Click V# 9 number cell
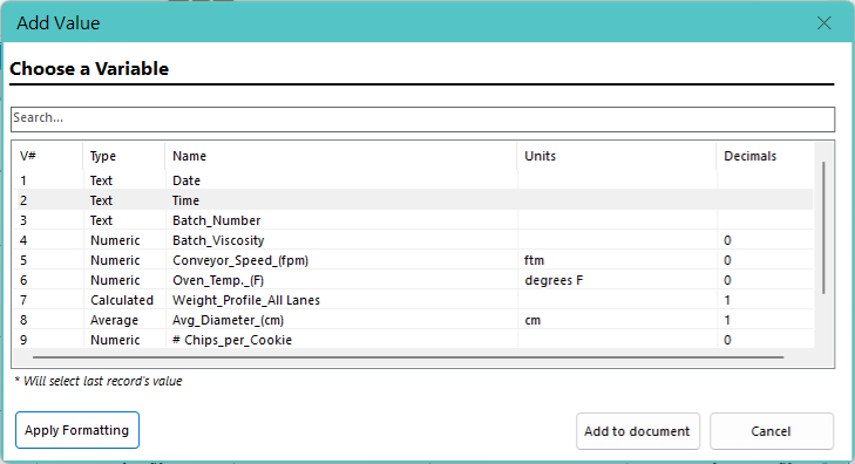Screen dimensions: 855x464 pos(23,340)
